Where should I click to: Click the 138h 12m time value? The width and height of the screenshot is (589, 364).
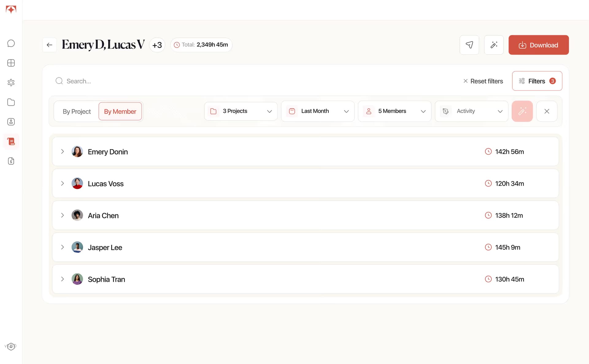coord(509,216)
